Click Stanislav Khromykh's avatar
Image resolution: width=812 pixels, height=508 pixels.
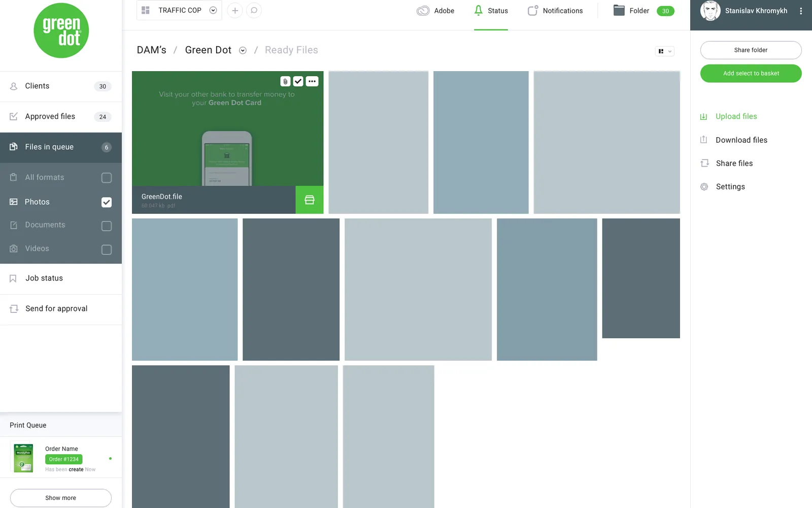[710, 11]
